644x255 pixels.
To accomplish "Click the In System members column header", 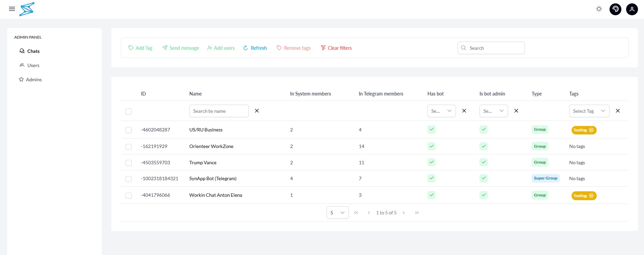I will [x=310, y=94].
